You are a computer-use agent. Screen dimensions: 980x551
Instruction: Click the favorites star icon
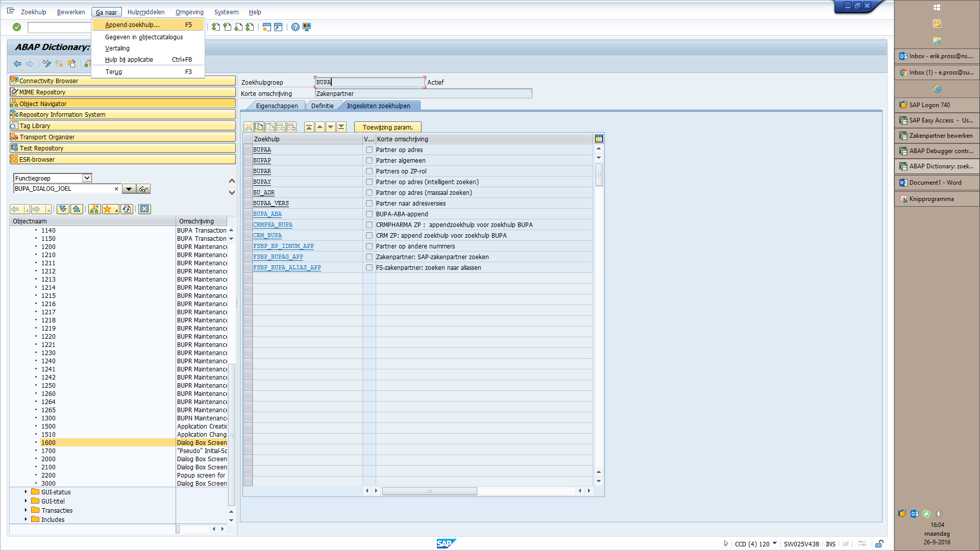point(110,209)
